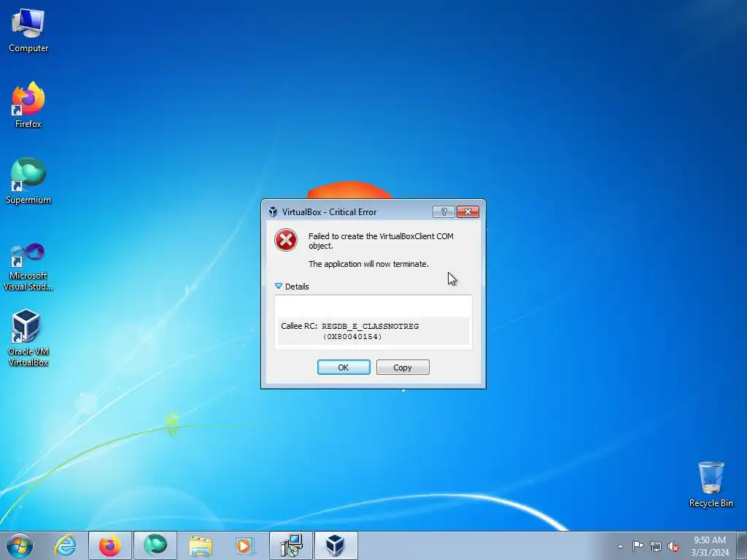Select the Oracle VM VirtualBox desktop shortcut
The height and width of the screenshot is (560, 747).
tap(28, 338)
